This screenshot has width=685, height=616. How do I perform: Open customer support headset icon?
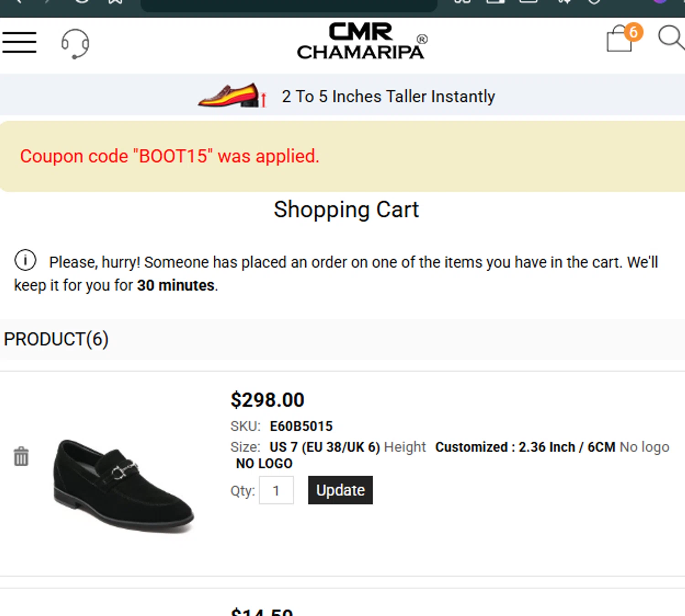[x=75, y=44]
